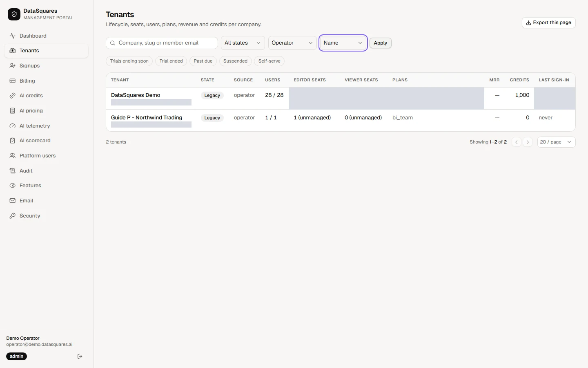Image resolution: width=588 pixels, height=368 pixels.
Task: Click the Signups user-plus icon
Action: (13, 66)
